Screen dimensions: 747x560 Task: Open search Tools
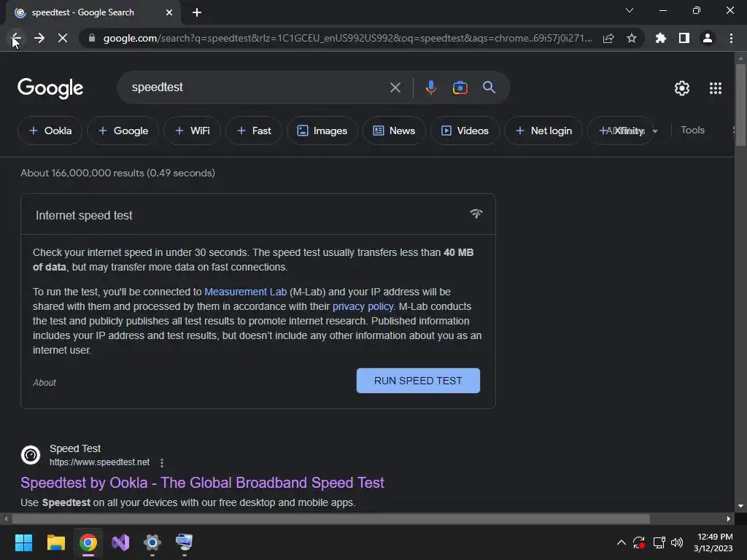coord(692,130)
